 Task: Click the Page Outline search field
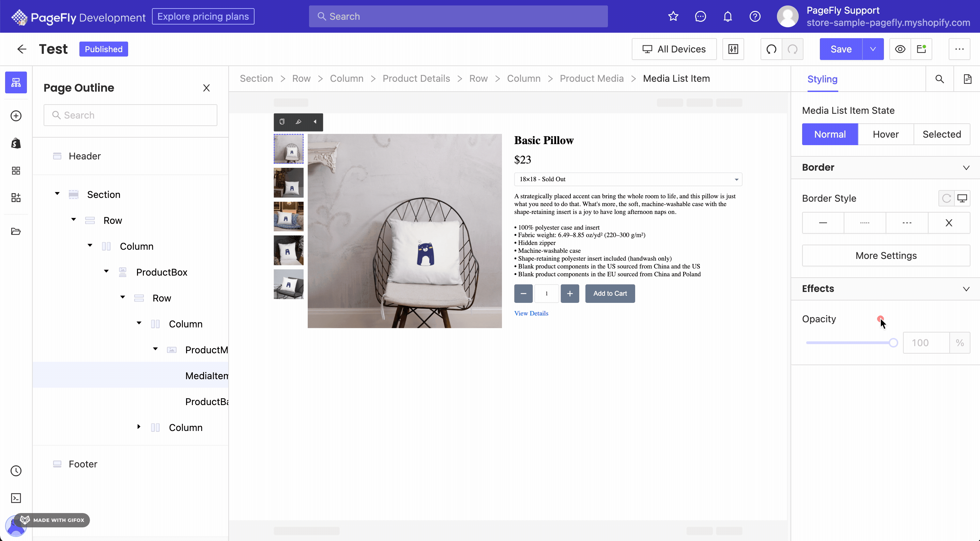pyautogui.click(x=131, y=115)
